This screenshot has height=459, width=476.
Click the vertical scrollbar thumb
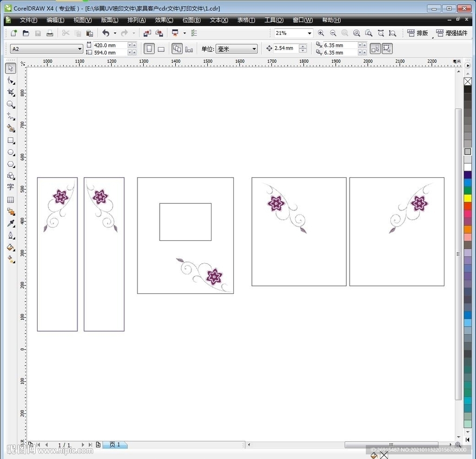coord(458,254)
